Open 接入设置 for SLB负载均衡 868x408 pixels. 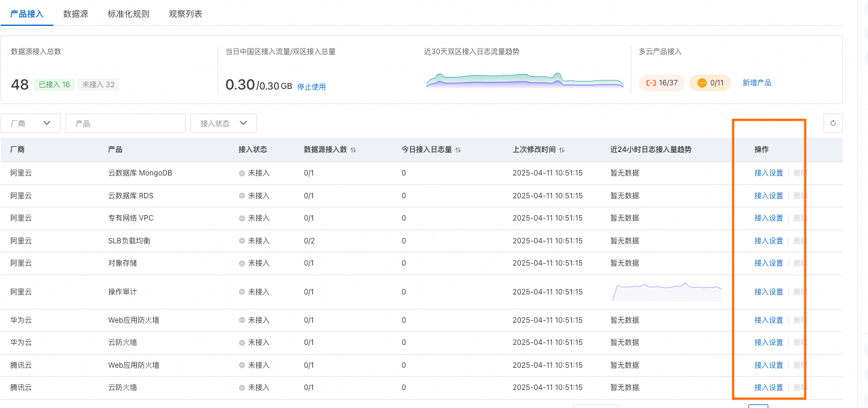click(769, 241)
